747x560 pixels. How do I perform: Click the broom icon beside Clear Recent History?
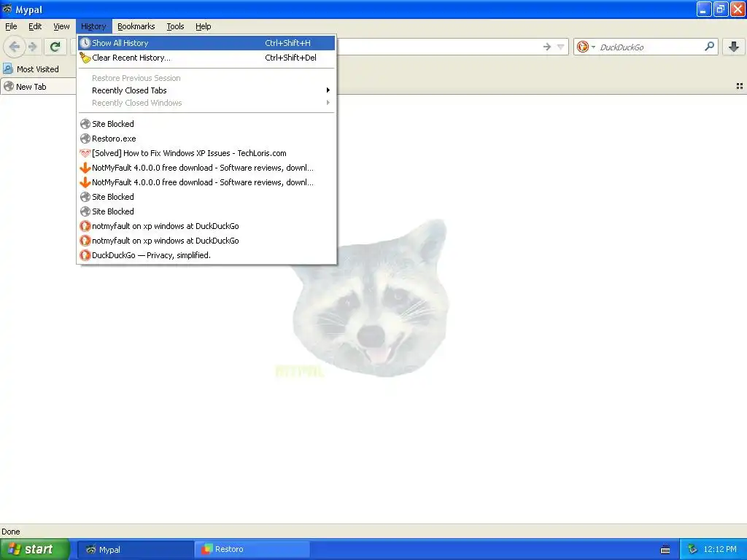pos(85,58)
